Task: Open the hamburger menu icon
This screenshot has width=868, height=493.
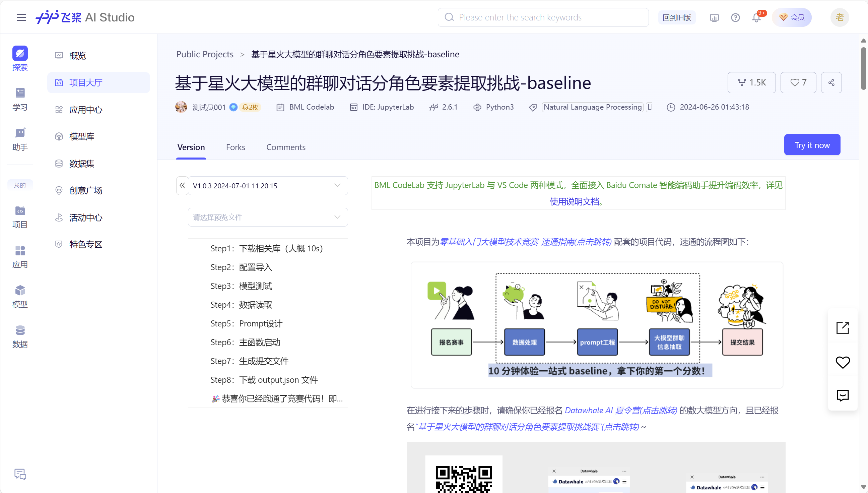Action: pyautogui.click(x=21, y=17)
